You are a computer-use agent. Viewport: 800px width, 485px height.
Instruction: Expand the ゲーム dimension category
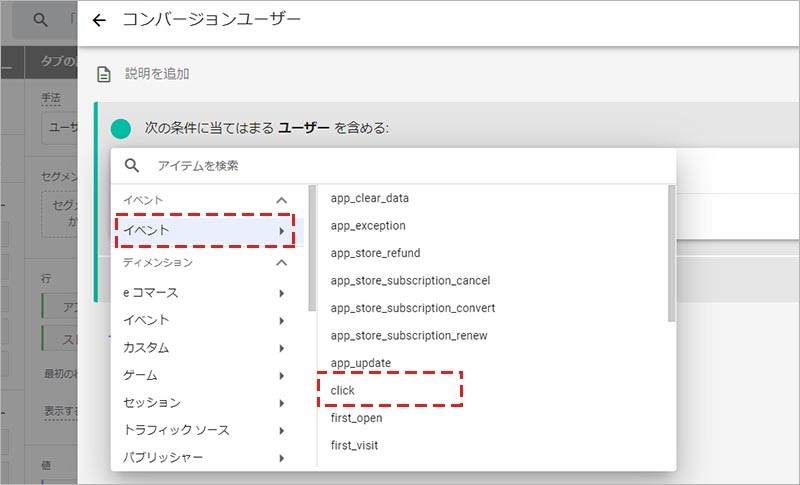204,375
